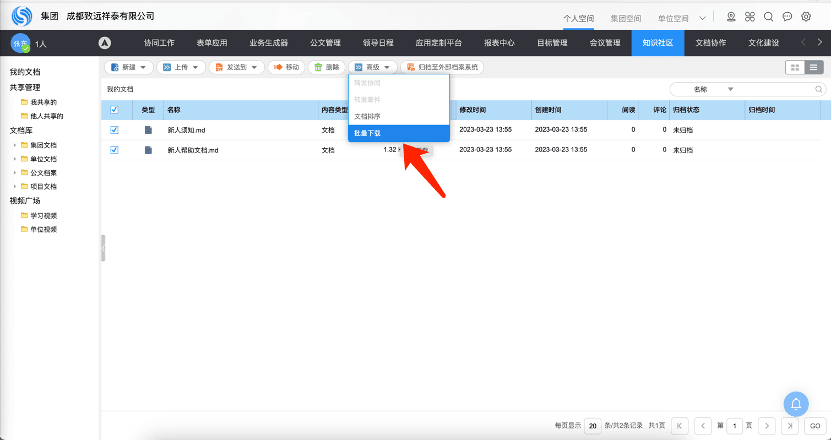Image resolution: width=832 pixels, height=440 pixels.
Task: Go to first page pagination button
Action: (x=680, y=426)
